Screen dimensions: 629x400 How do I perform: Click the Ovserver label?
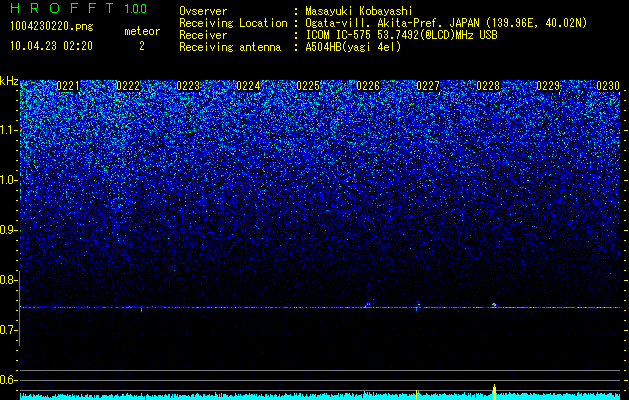[x=203, y=11]
